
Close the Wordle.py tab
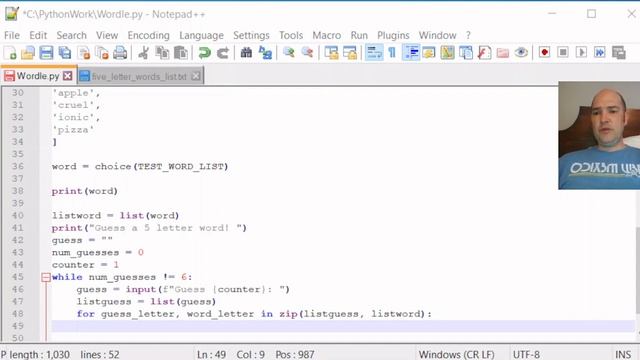68,76
